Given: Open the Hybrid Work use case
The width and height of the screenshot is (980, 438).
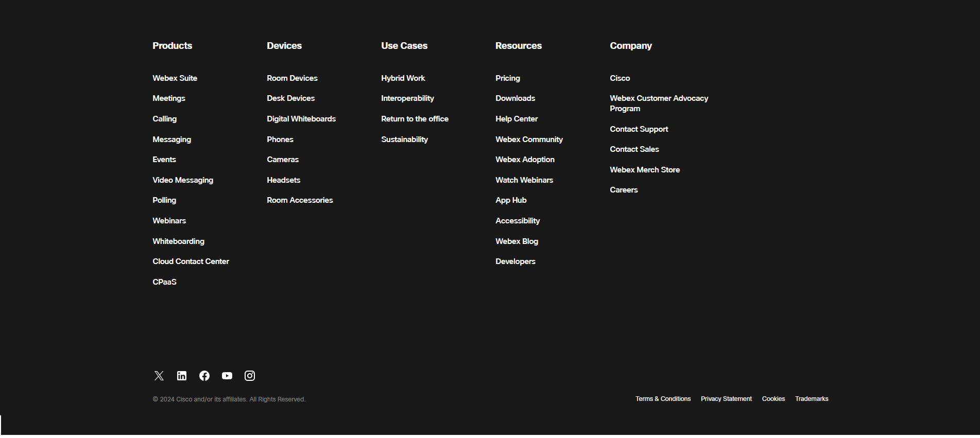Looking at the screenshot, I should point(403,78).
